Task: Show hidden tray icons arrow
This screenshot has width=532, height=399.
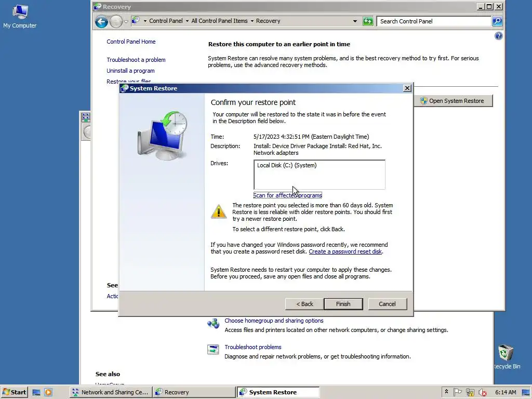Action: coord(446,392)
